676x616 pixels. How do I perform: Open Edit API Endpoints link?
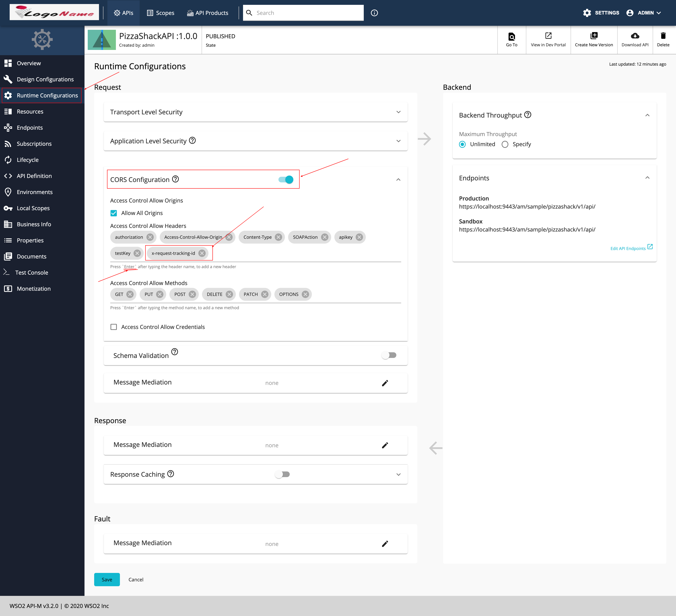coord(628,248)
